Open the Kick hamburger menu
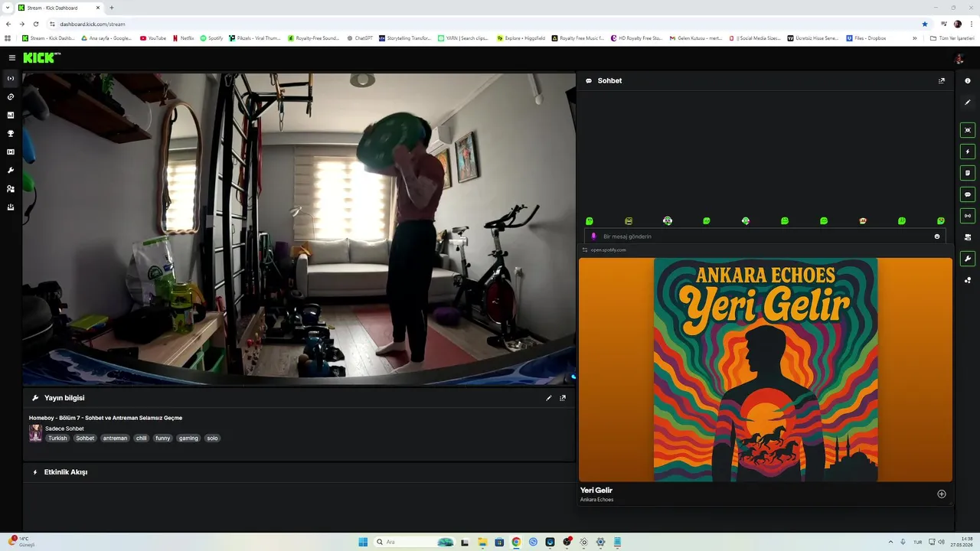980x551 pixels. (x=11, y=57)
